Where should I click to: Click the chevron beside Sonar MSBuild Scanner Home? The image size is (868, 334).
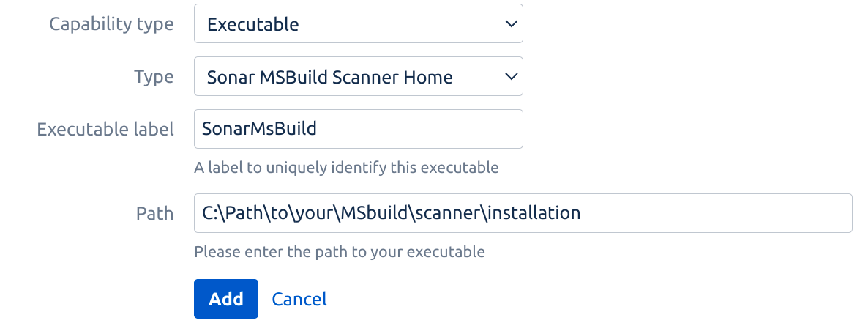(x=512, y=76)
